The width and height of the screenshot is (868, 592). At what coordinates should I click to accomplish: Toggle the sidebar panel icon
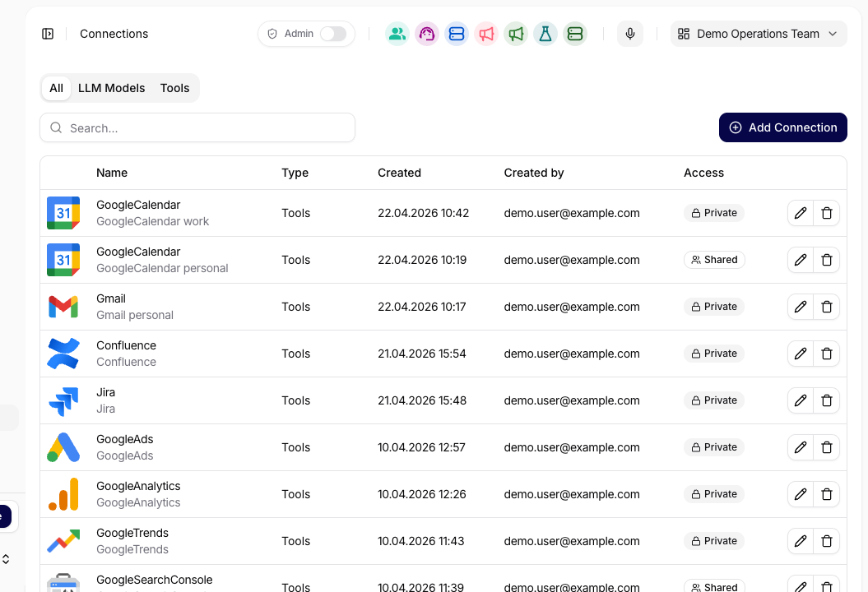(x=48, y=34)
